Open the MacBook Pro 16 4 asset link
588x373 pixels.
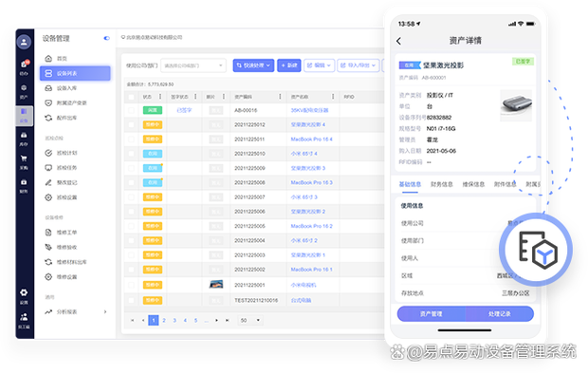coord(312,140)
